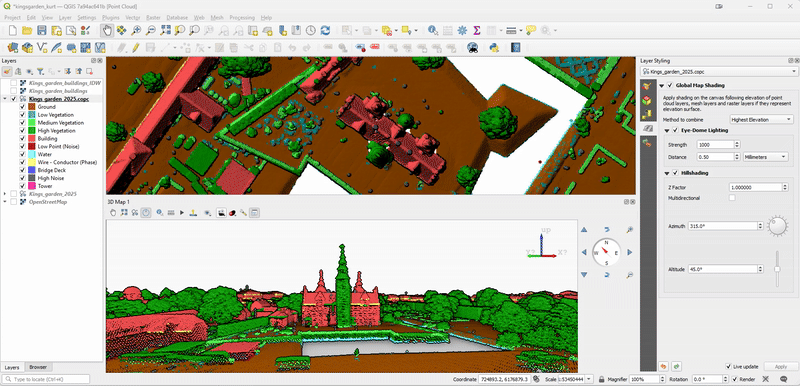The width and height of the screenshot is (800, 386).
Task: Create a new project with the blank page icon
Action: [13, 31]
